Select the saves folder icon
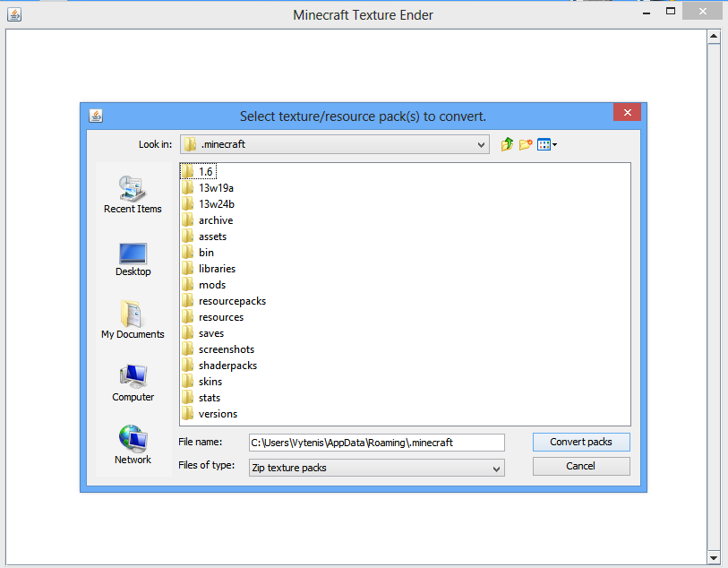 pyautogui.click(x=187, y=333)
